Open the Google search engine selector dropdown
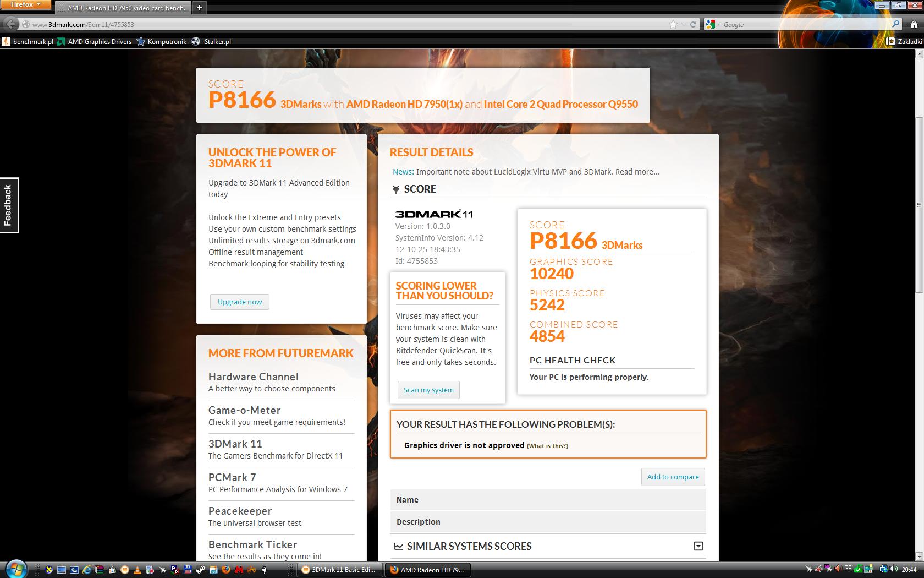 point(713,24)
